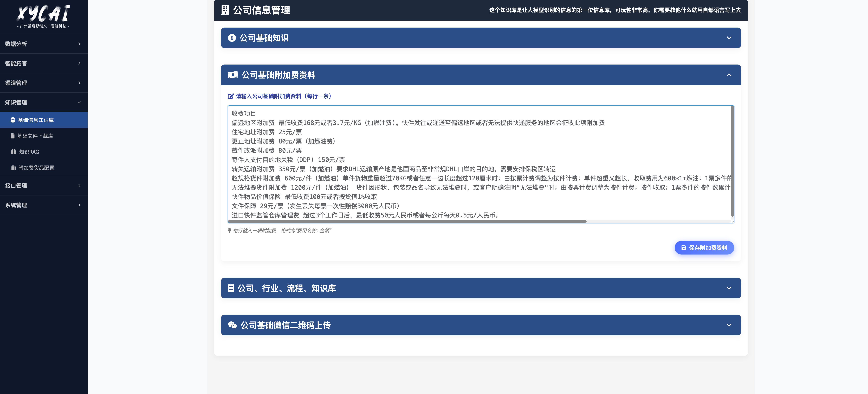The image size is (868, 394).
Task: Expand the 数据分析 sidebar menu
Action: point(44,44)
